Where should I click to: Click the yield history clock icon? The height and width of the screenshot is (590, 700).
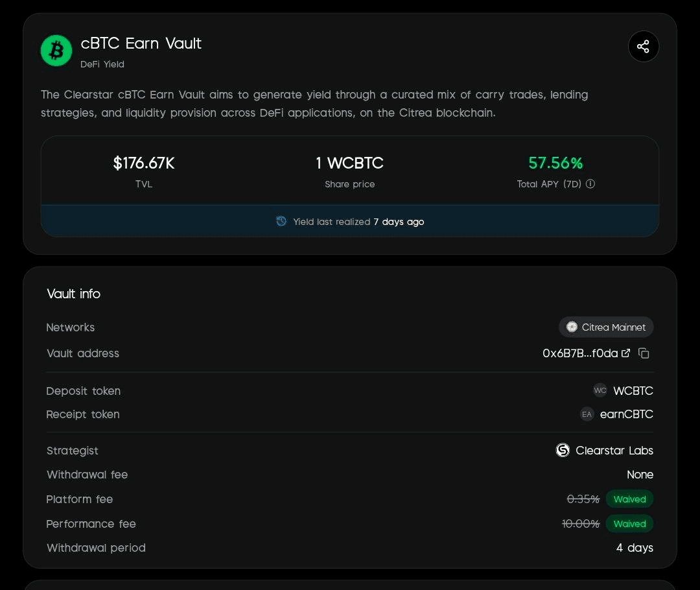point(281,221)
